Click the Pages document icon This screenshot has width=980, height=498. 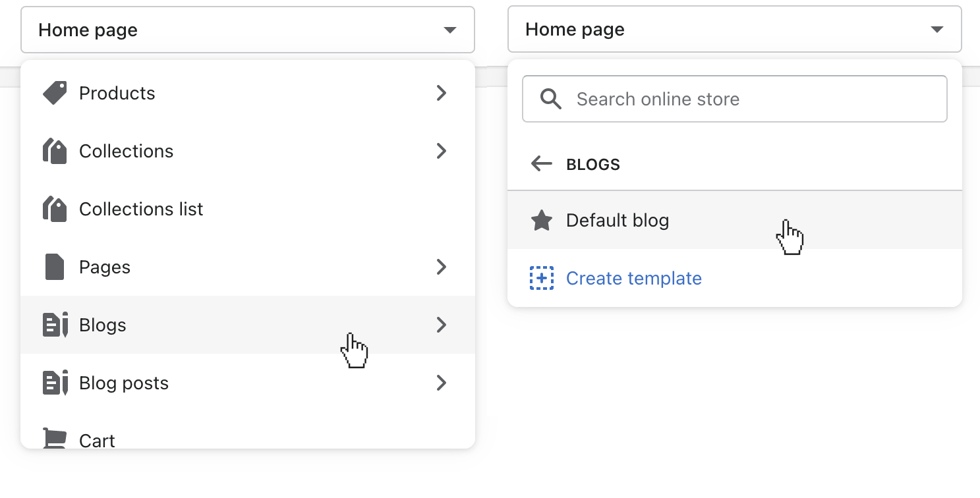click(x=55, y=267)
